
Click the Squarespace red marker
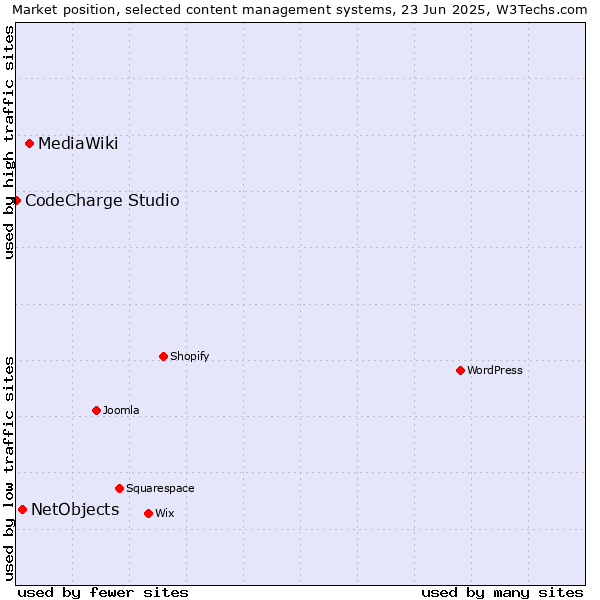119,489
